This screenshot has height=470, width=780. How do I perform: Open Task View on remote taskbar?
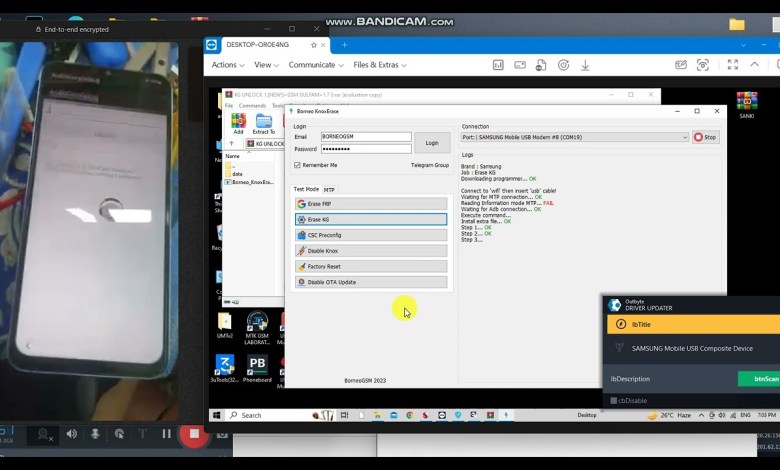[x=344, y=415]
